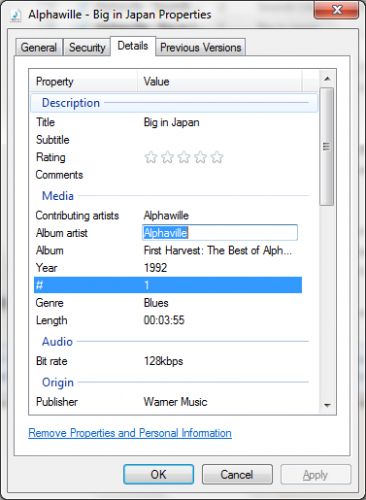This screenshot has width=366, height=500.
Task: Click the Value column header
Action: click(x=219, y=81)
